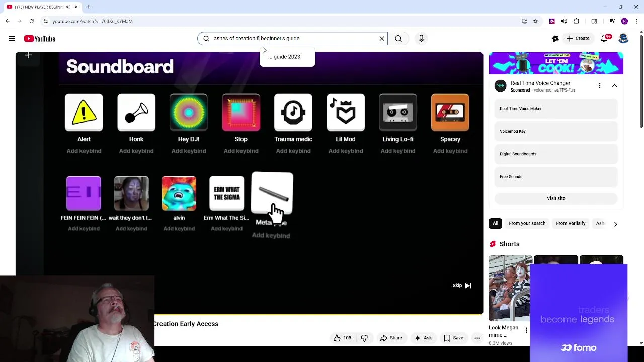The image size is (644, 362).
Task: Open more video actions ellipsis menu
Action: (x=477, y=338)
